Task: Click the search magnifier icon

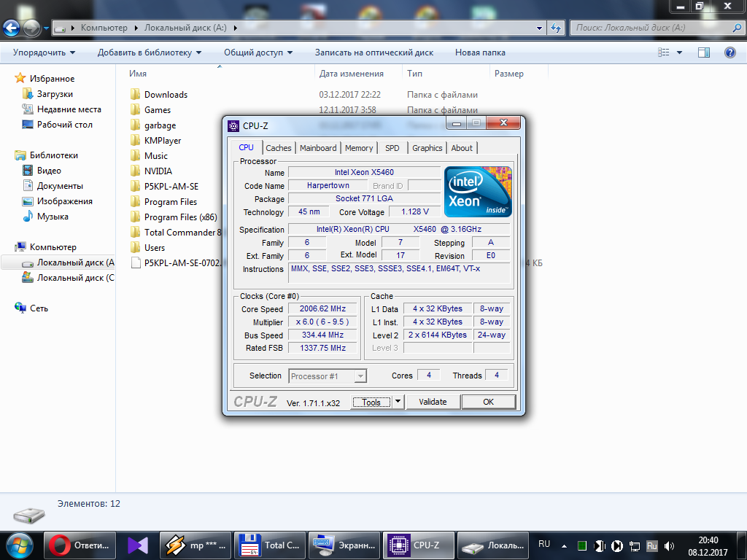Action: [737, 28]
